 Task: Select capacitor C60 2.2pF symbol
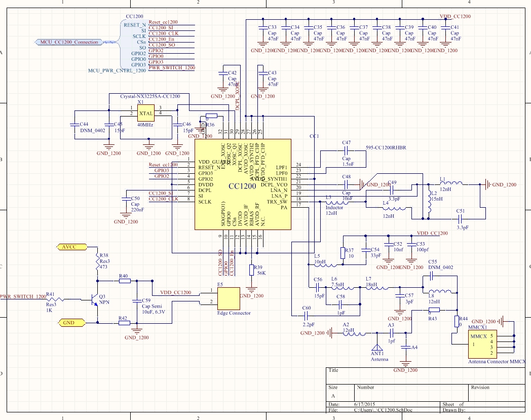pyautogui.click(x=306, y=316)
